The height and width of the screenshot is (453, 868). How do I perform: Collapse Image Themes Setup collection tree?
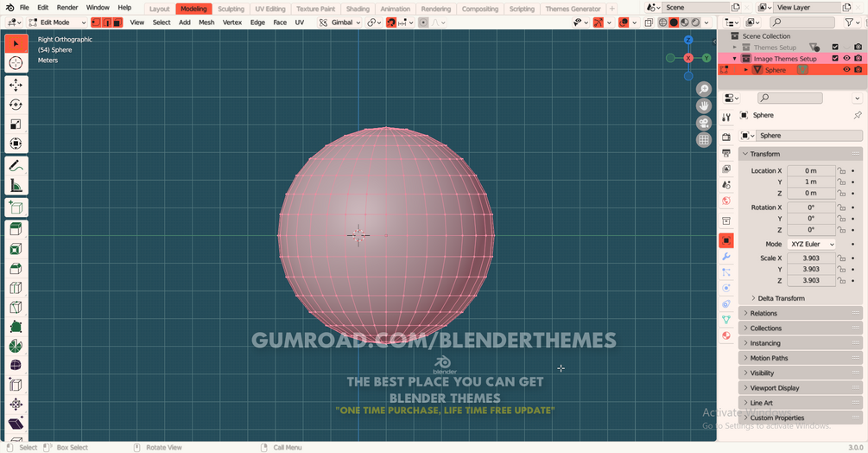(735, 59)
